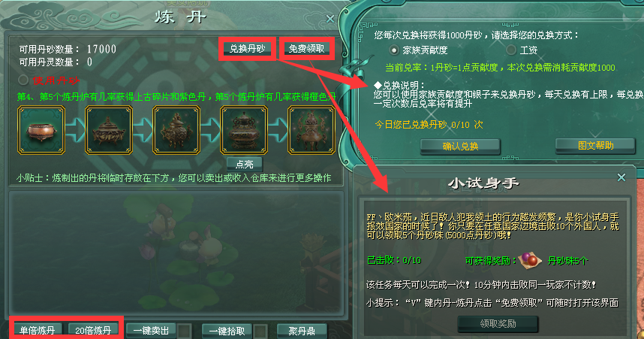
Task: Open 图文帮助 illustrated help
Action: [595, 145]
